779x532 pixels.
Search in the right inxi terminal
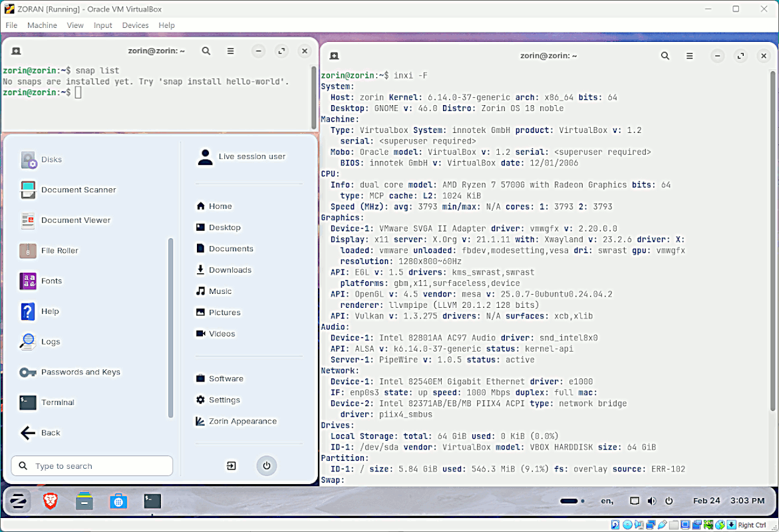point(665,56)
